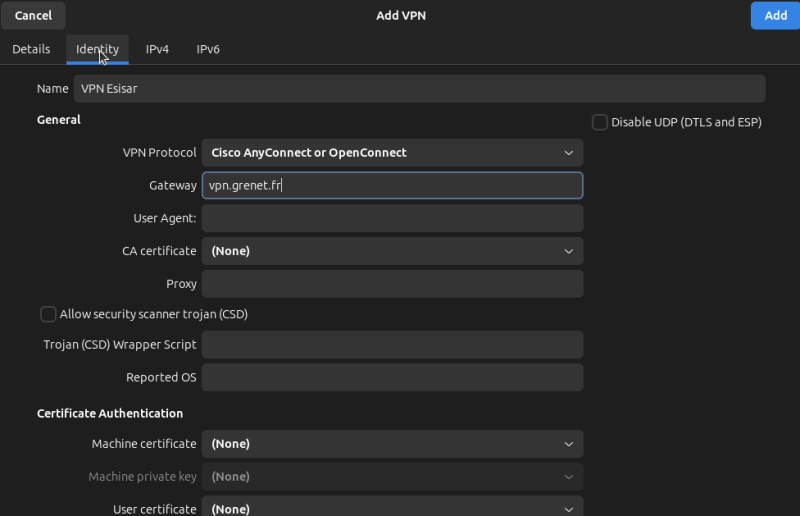This screenshot has height=516, width=800.
Task: Click the User Agent label
Action: (x=165, y=218)
